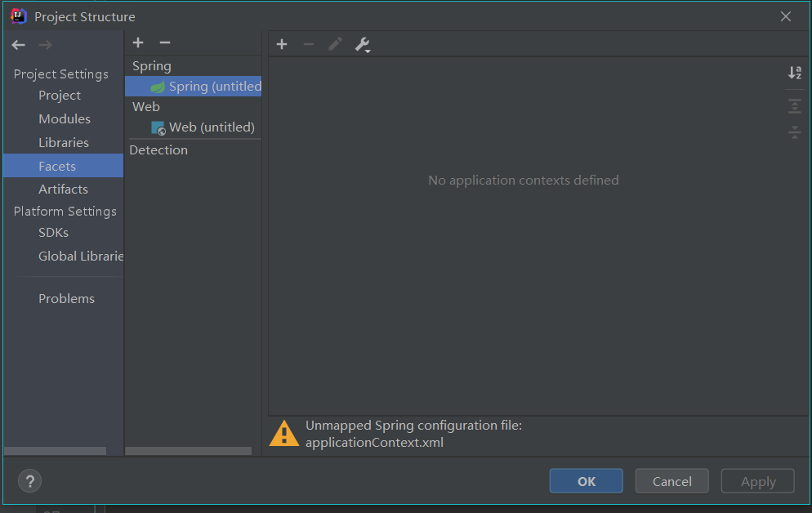Screen dimensions: 812x513
Task: Open the Global Libraries page
Action: pyautogui.click(x=81, y=256)
